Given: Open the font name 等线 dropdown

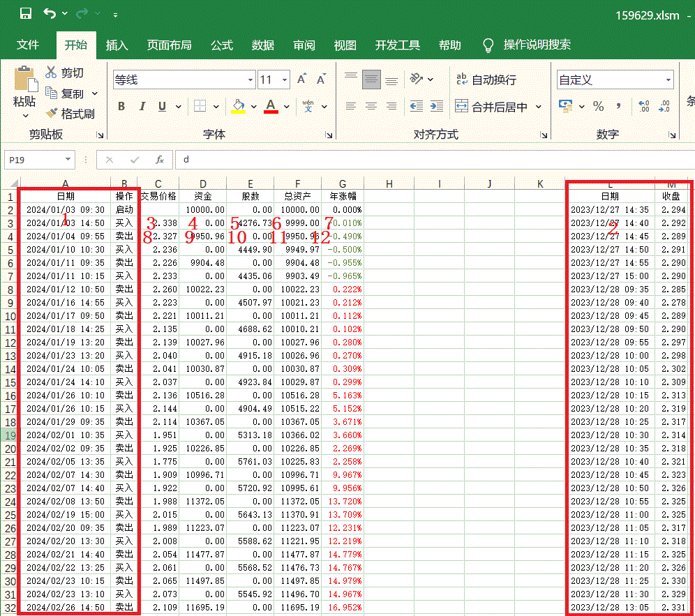Looking at the screenshot, I should pos(248,80).
